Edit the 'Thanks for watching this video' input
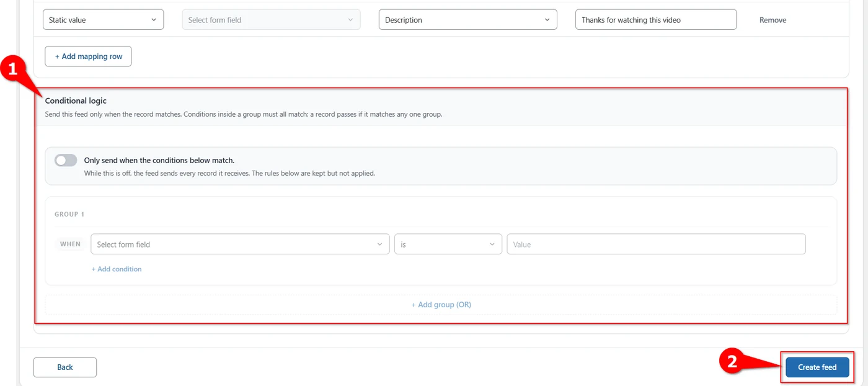Image resolution: width=868 pixels, height=386 pixels. point(656,20)
